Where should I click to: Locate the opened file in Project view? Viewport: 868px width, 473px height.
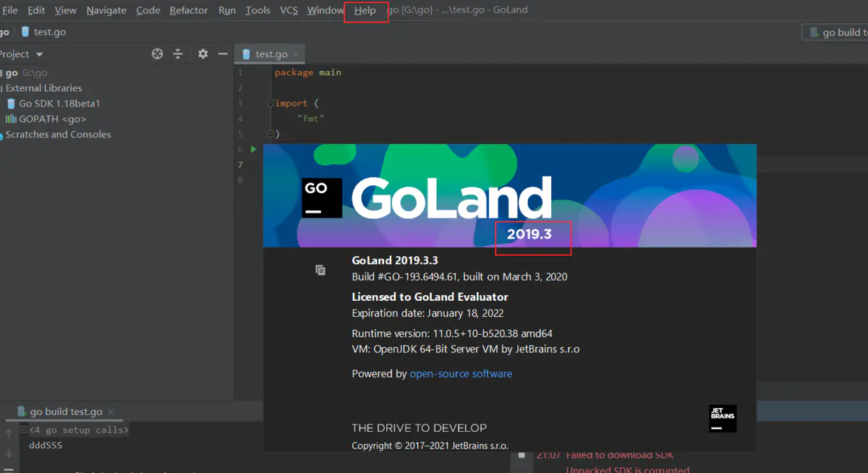click(157, 54)
